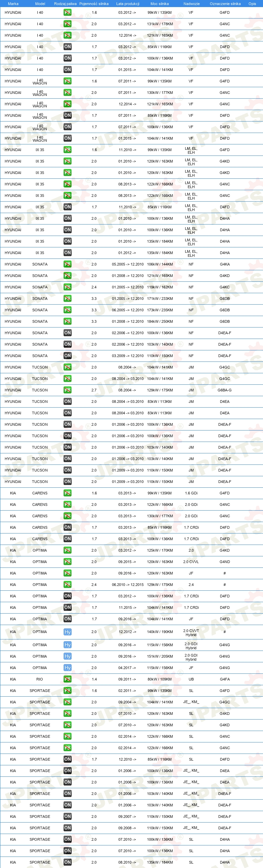Click the RIO model cell
Viewport: 263px width, 868px height.
click(x=40, y=679)
